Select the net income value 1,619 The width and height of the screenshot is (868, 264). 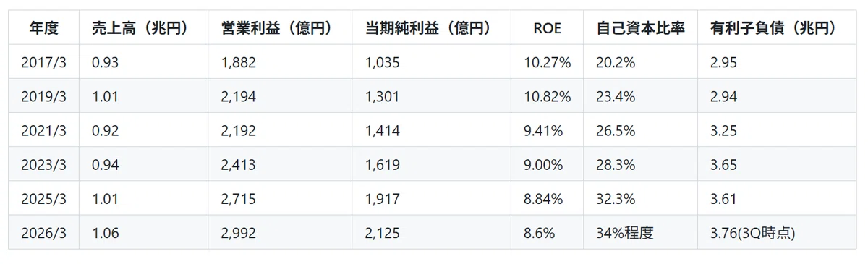(x=383, y=165)
